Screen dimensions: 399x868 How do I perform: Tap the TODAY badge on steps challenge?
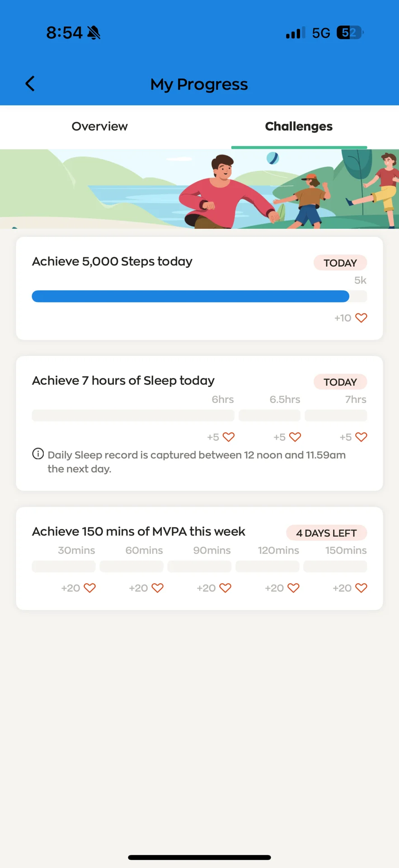tap(340, 263)
